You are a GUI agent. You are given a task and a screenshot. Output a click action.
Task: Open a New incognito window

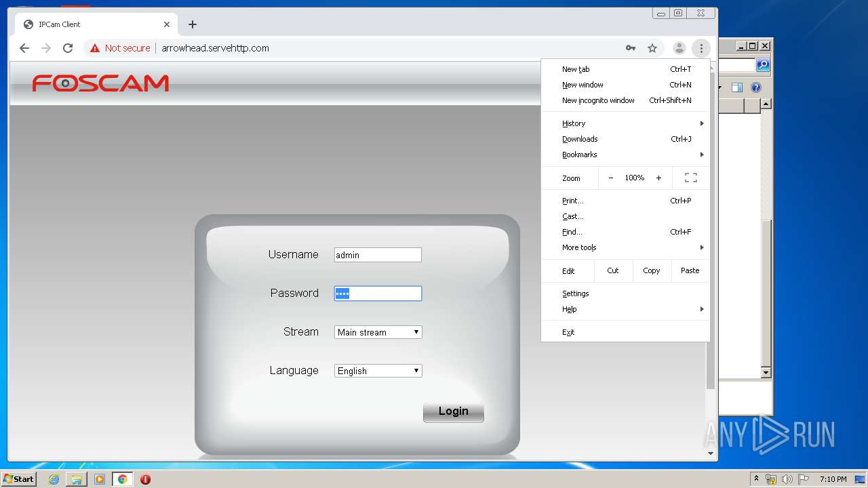625,100
